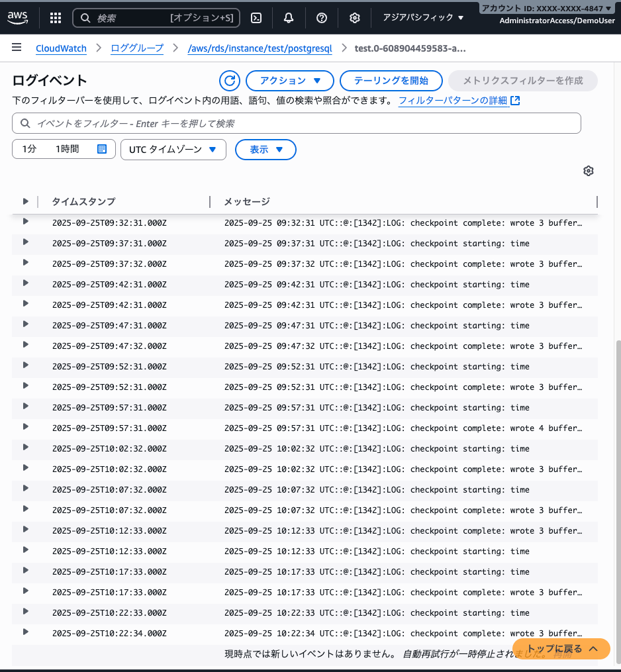Image resolution: width=621 pixels, height=672 pixels.
Task: Launch the CloudShell terminal icon
Action: point(256,18)
